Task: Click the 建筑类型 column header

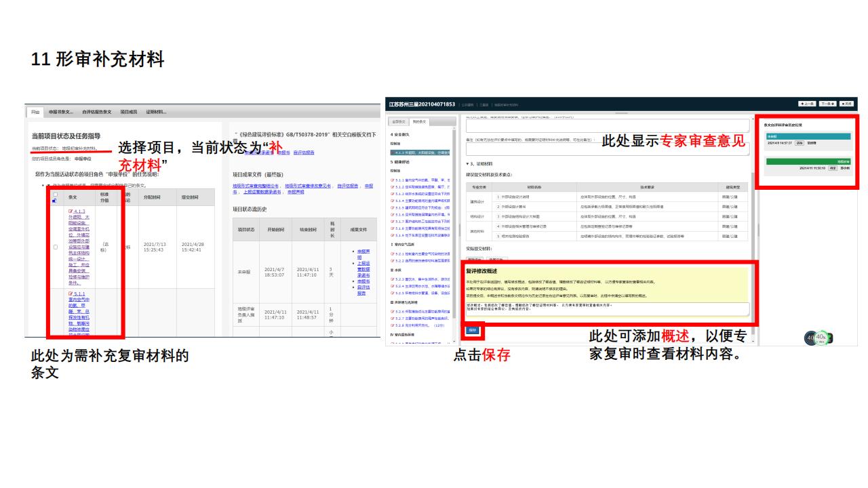Action: coord(732,186)
